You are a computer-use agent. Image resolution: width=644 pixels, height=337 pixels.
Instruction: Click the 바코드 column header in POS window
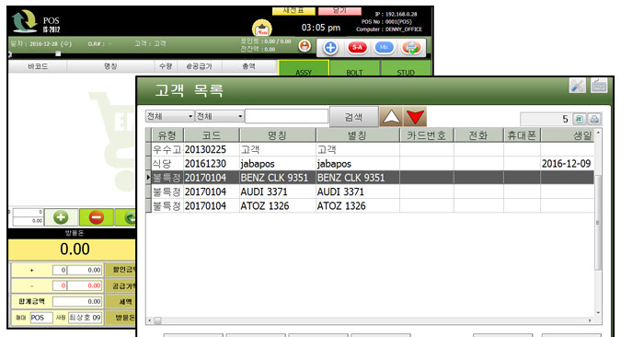coord(38,66)
